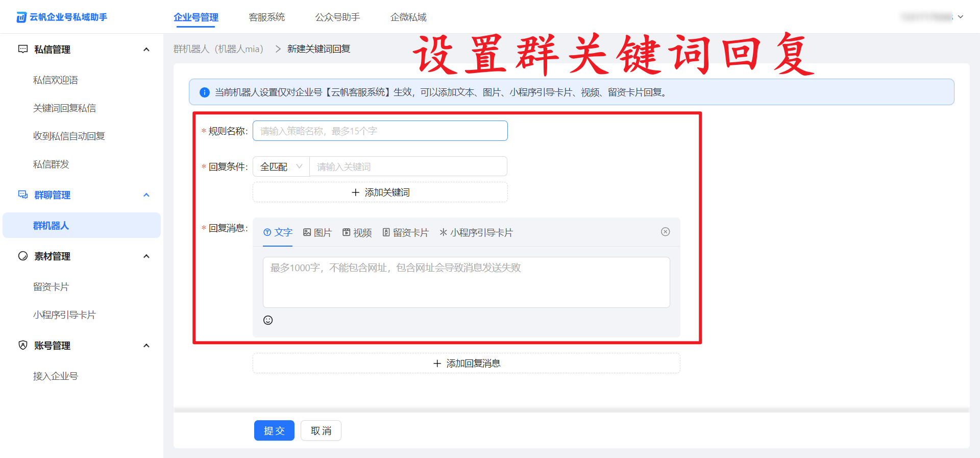Image resolution: width=980 pixels, height=458 pixels.
Task: Open 关键词回复私信 in the sidebar
Action: (65, 108)
